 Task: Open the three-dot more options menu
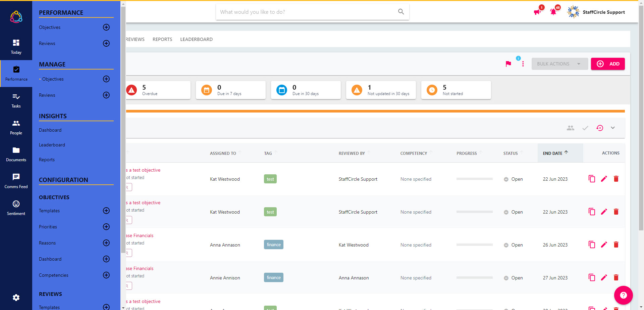[523, 64]
